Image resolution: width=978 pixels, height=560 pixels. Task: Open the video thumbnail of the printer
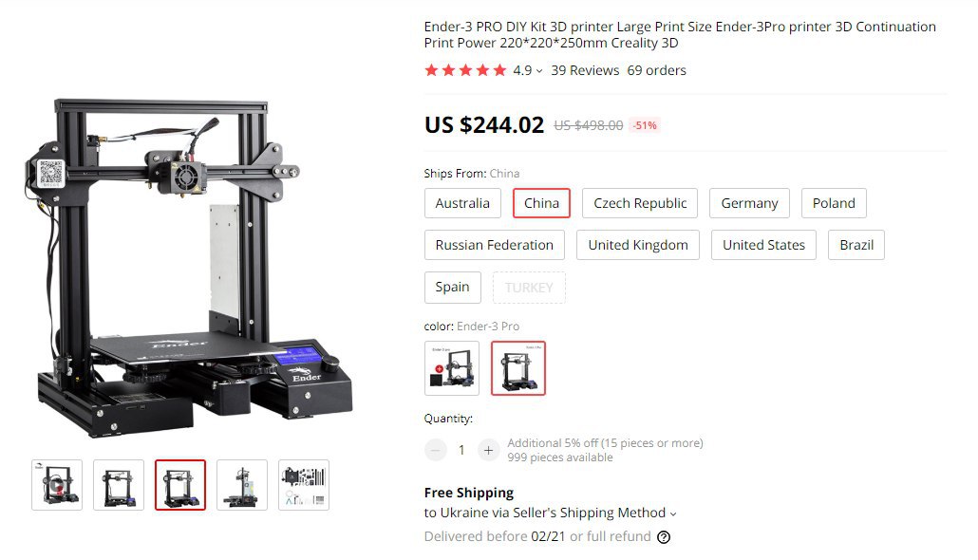click(57, 485)
